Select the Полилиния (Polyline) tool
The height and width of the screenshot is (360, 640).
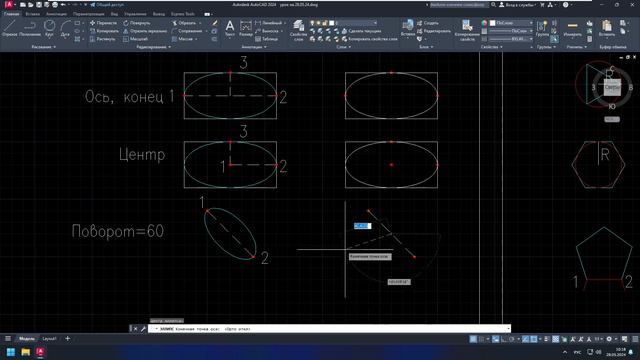30,28
